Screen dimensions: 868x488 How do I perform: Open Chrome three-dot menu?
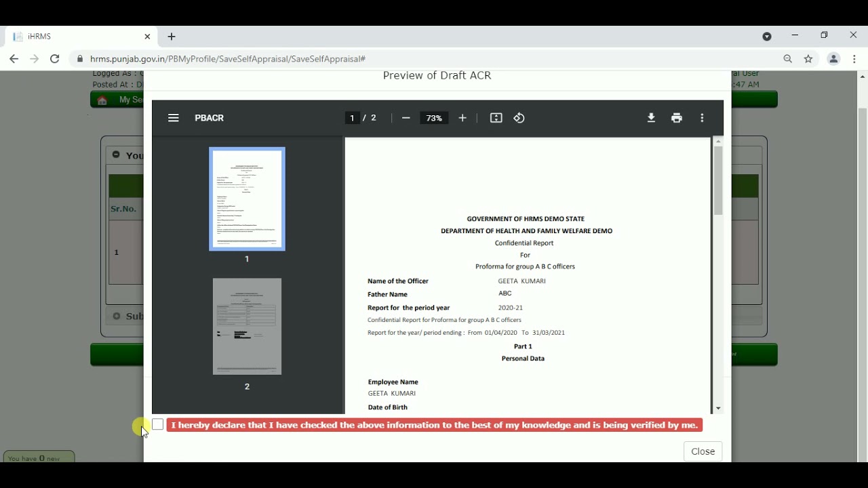pos(854,59)
